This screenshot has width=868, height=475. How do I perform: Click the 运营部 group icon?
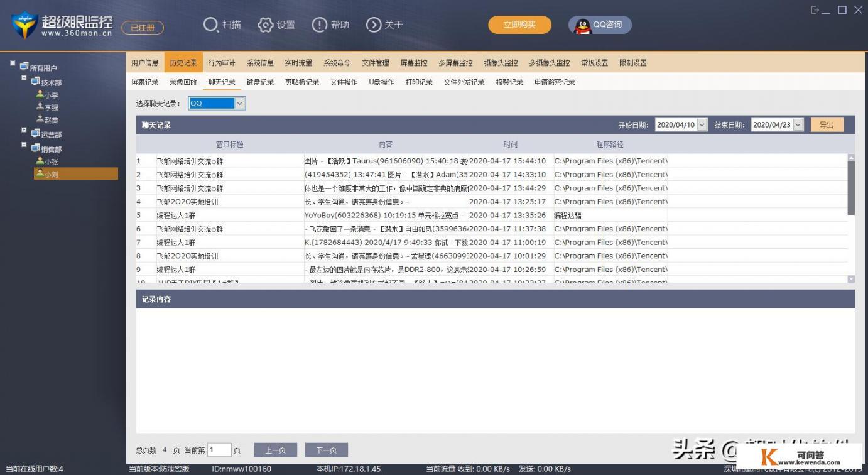pos(35,134)
